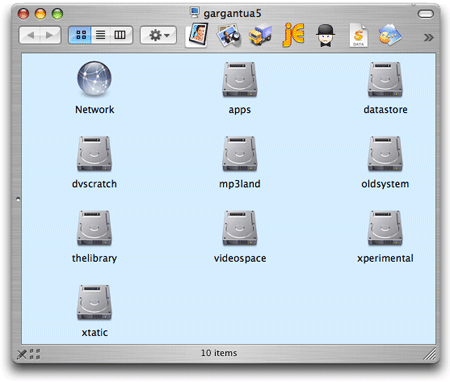Switch to list view
Screen dimensions: 450x382
tap(100, 35)
